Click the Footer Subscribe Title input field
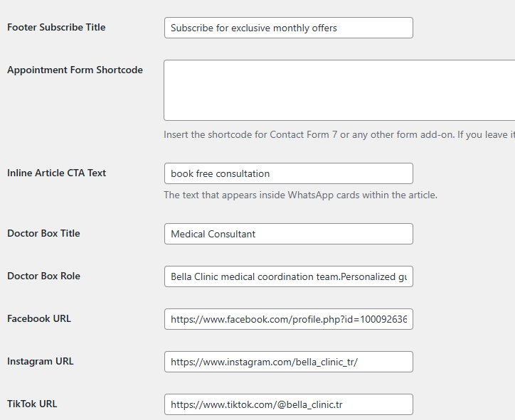This screenshot has width=515, height=420. click(288, 28)
